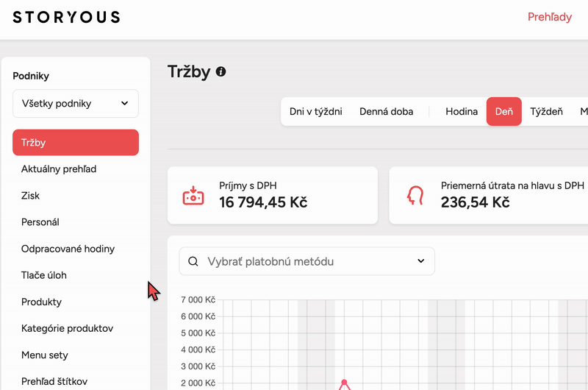Click the head icon for Priemerná útrata
Viewport: 588px width, 390px height.
pyautogui.click(x=415, y=196)
